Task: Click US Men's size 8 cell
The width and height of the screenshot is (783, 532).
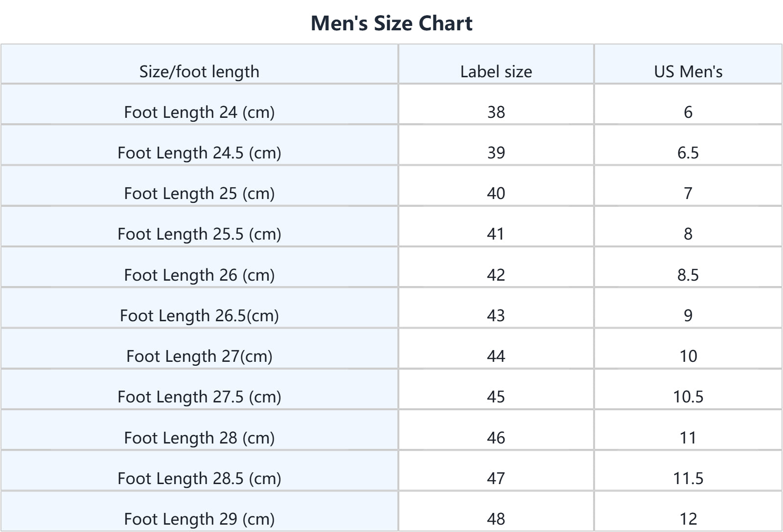Action: (x=688, y=234)
